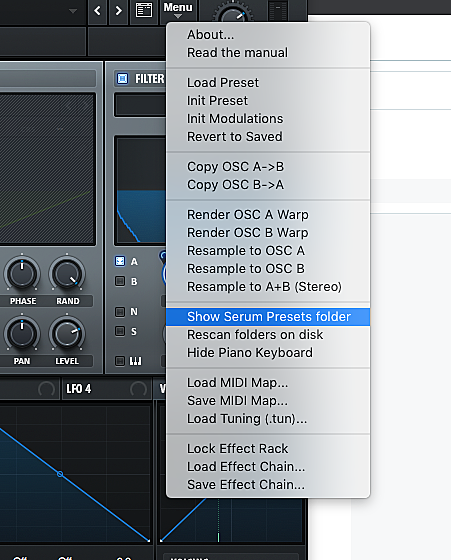Go to the previous preset arrow
The image size is (451, 560).
[x=97, y=11]
